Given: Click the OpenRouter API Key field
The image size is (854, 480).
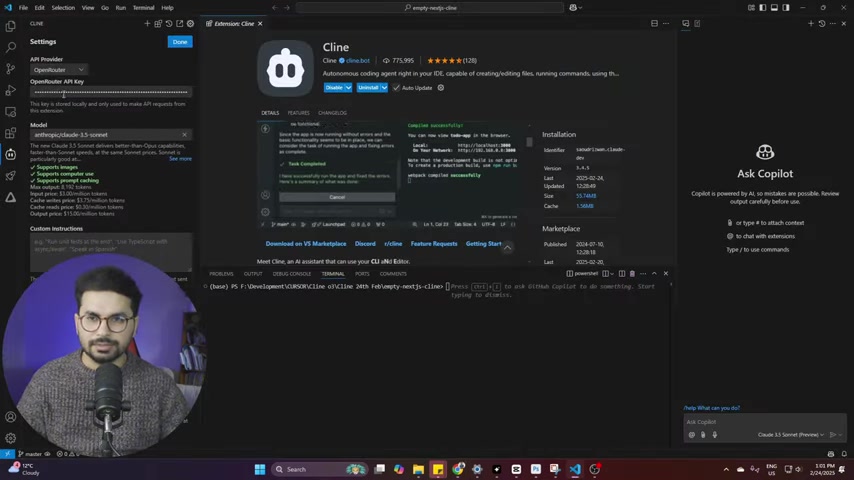Looking at the screenshot, I should 111,92.
